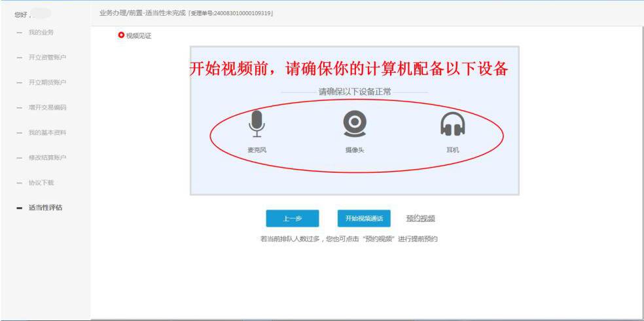Start the call with 开始视频通话

tap(364, 218)
